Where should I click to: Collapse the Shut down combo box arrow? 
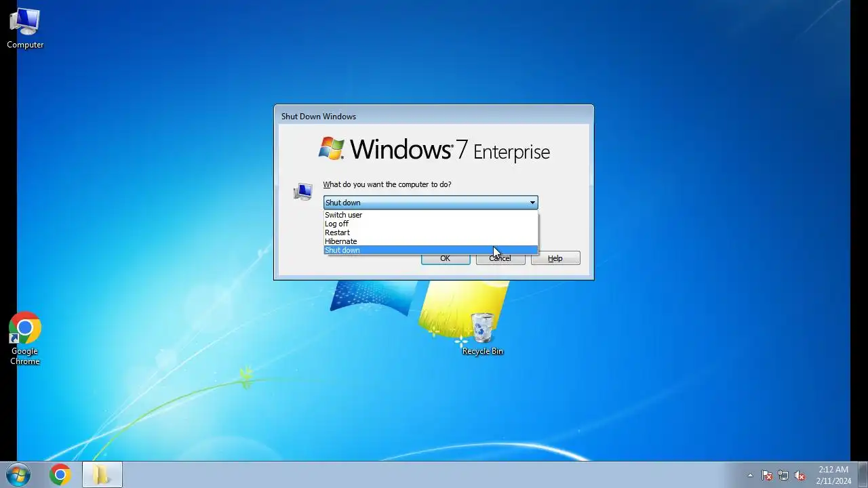(532, 203)
